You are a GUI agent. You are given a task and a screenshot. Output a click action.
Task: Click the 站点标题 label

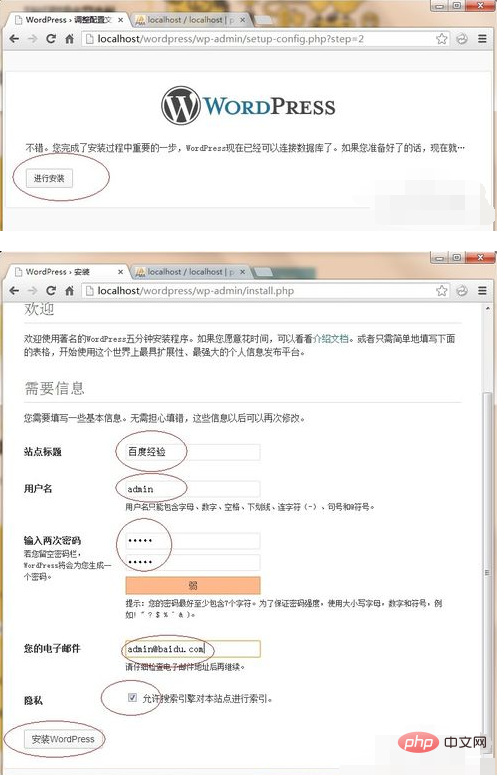(42, 451)
